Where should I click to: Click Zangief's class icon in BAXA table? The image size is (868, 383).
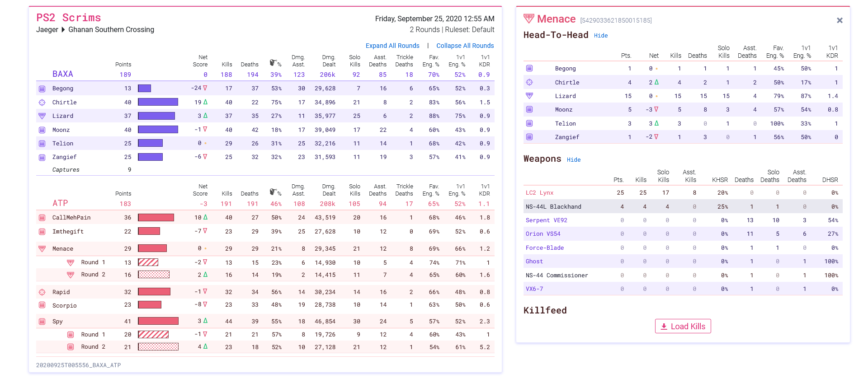click(42, 157)
